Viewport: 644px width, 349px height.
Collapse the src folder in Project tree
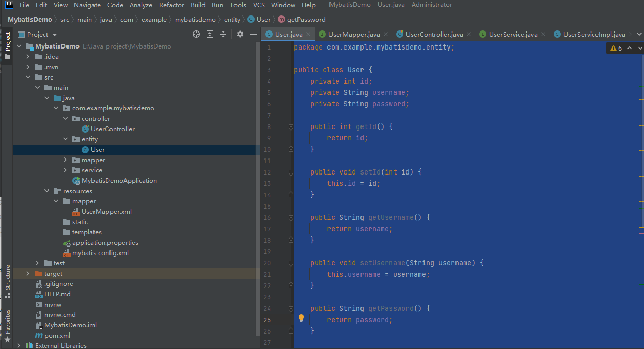click(29, 77)
